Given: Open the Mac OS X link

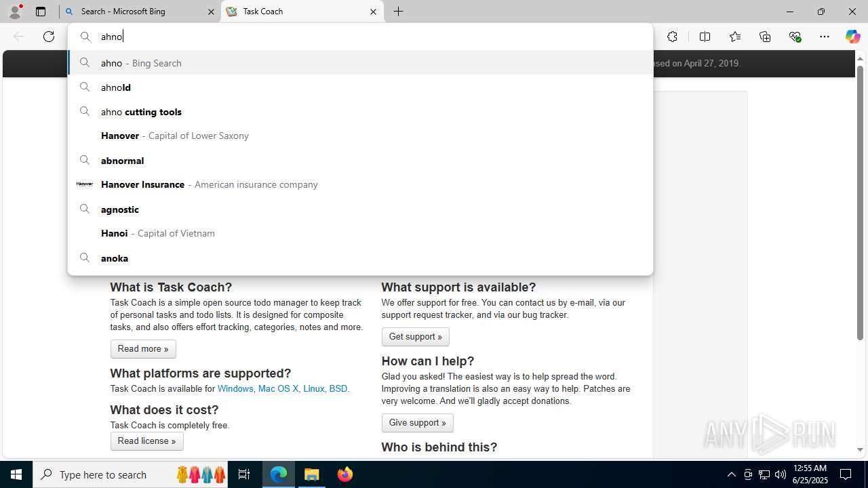Looking at the screenshot, I should 278,389.
